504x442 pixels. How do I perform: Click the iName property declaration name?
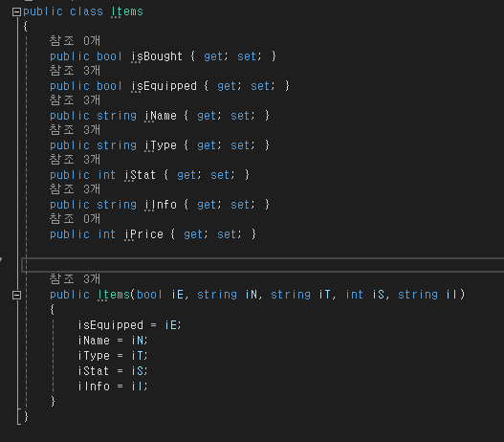pyautogui.click(x=161, y=116)
